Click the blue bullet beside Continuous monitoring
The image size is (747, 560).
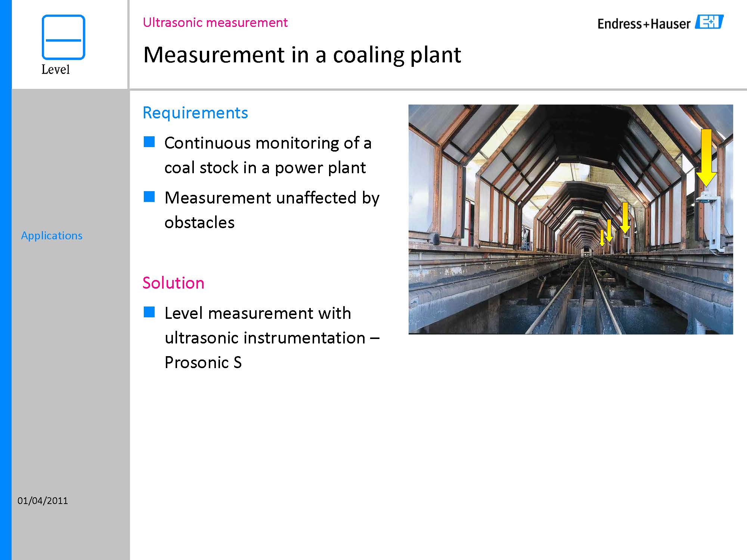pos(149,142)
